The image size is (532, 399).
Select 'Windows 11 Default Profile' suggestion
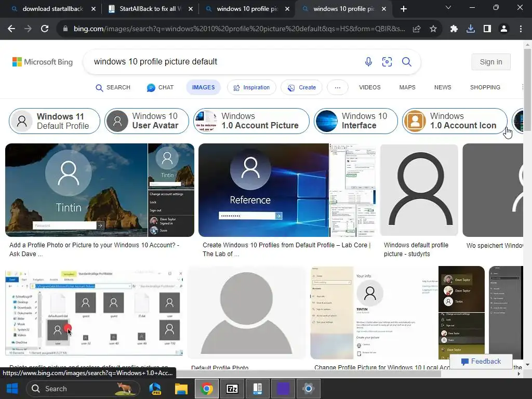(55, 121)
